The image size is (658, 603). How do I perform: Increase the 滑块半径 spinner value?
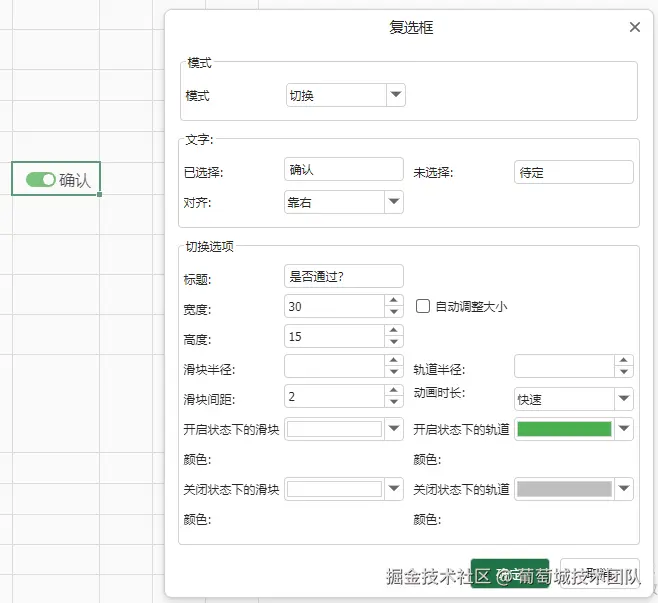tap(394, 360)
